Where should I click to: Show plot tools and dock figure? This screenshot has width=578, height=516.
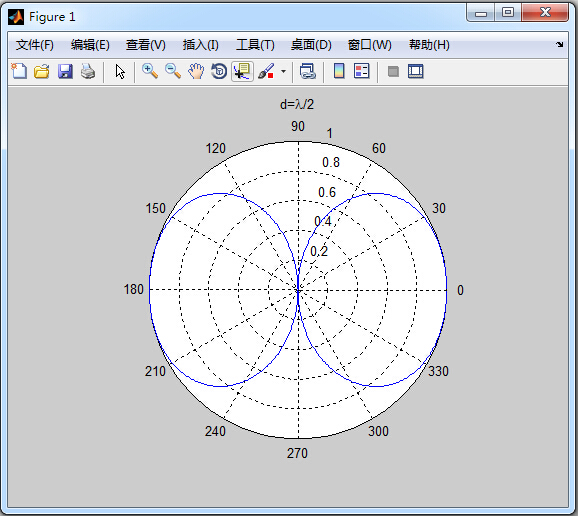point(415,71)
